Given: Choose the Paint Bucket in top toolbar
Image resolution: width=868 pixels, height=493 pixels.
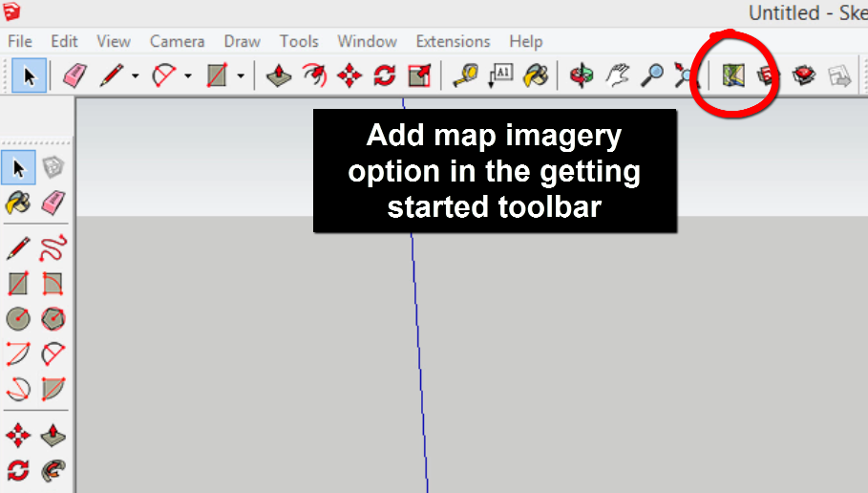Looking at the screenshot, I should [536, 75].
